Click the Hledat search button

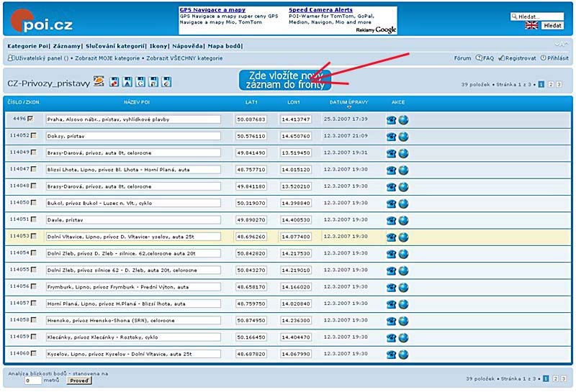[552, 26]
